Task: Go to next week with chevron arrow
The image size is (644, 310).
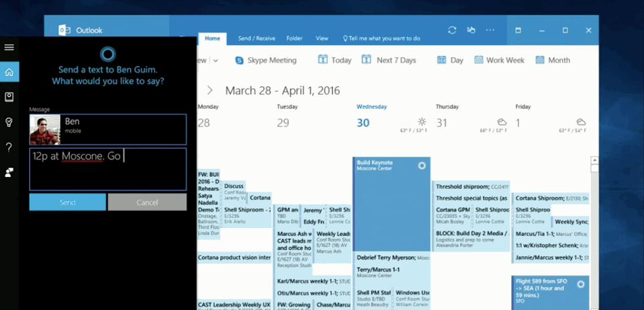Action: coord(210,90)
